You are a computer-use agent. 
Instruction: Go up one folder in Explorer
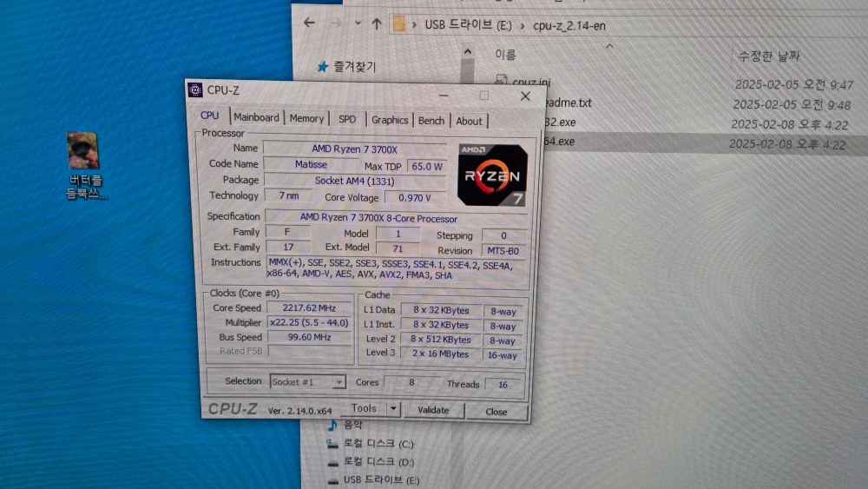tap(377, 23)
